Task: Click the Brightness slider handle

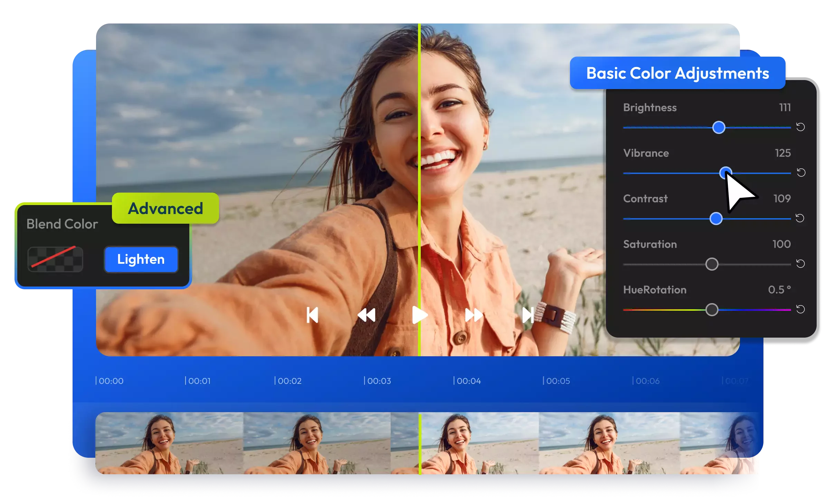Action: point(719,127)
